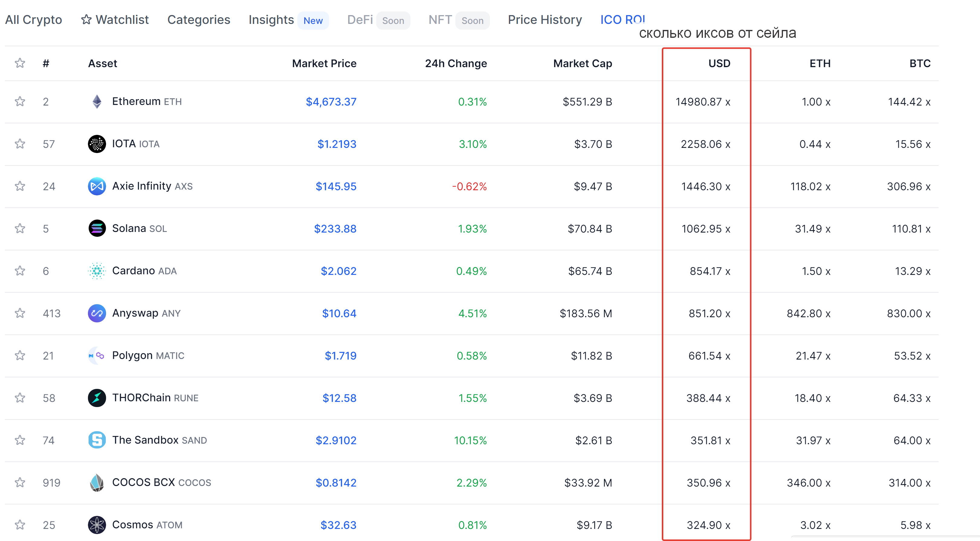
Task: Click the -0.62% change value
Action: pyautogui.click(x=469, y=186)
